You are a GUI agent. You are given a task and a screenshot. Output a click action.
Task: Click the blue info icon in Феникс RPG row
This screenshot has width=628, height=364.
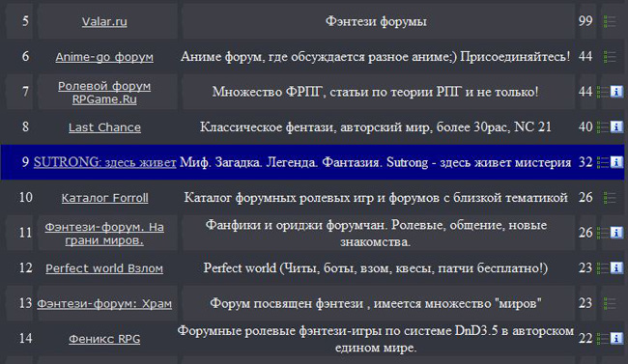pyautogui.click(x=616, y=338)
